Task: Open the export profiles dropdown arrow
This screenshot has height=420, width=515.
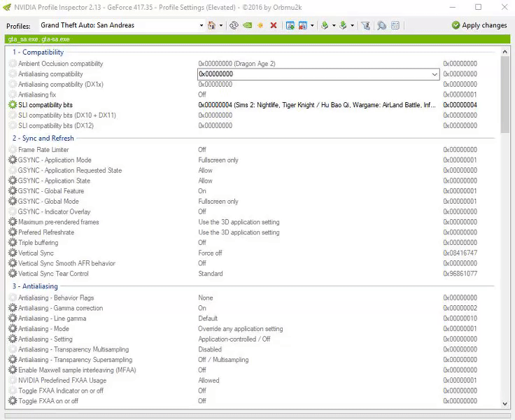Action: 334,25
